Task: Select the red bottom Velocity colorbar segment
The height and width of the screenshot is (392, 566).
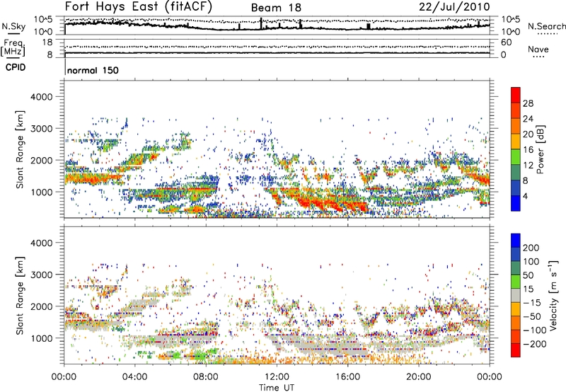Action: tap(516, 350)
